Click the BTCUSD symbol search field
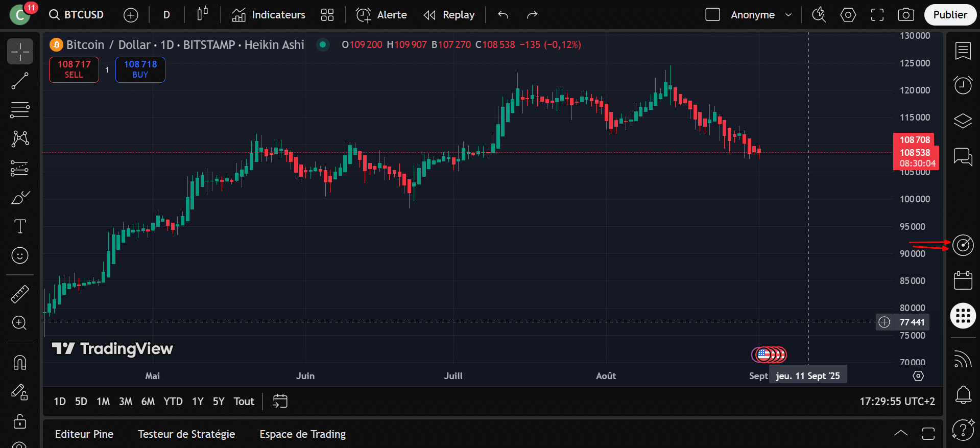 [x=77, y=15]
